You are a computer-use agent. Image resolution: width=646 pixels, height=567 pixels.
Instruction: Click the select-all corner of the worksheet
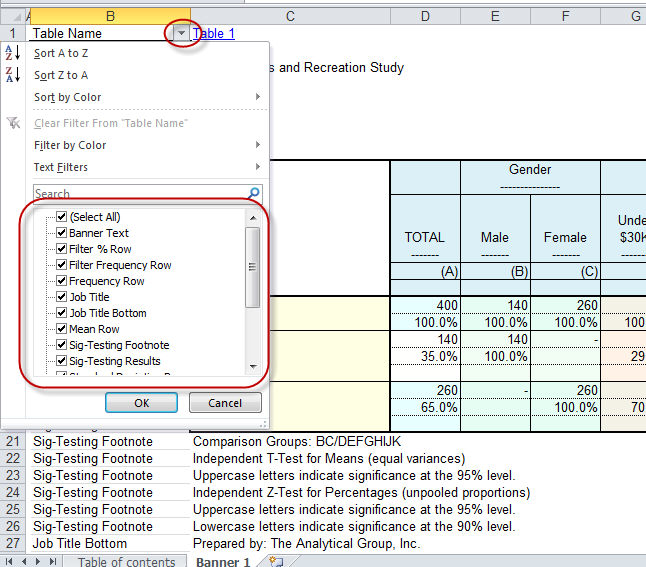[12, 16]
